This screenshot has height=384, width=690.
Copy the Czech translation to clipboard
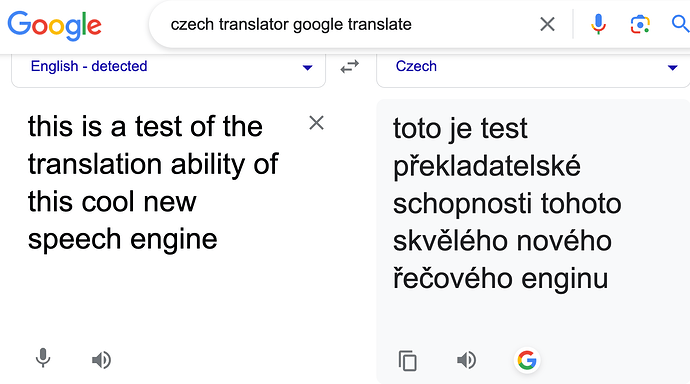coord(407,361)
